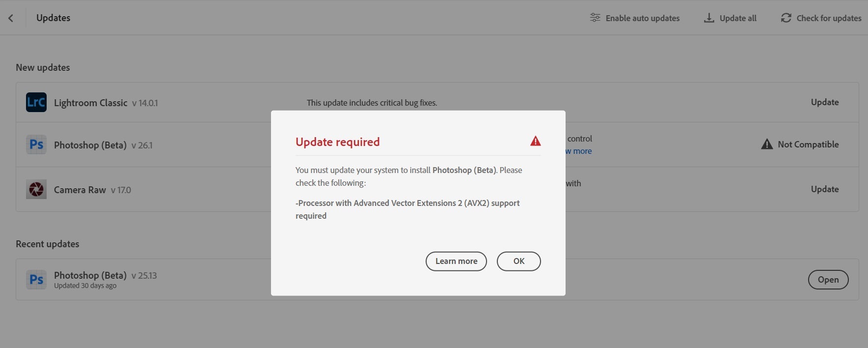Click the Camera Raw name text

point(80,190)
